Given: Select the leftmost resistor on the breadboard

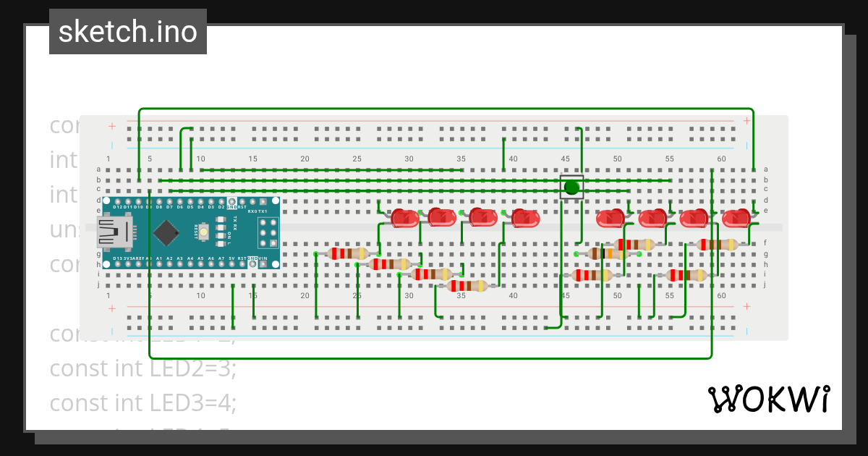Looking at the screenshot, I should point(349,253).
